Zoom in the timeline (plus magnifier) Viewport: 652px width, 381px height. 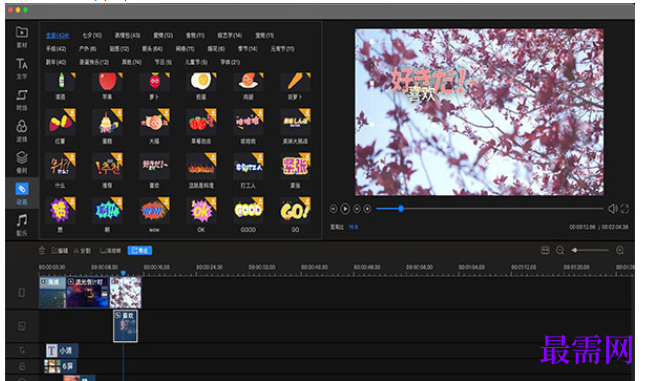[x=620, y=250]
